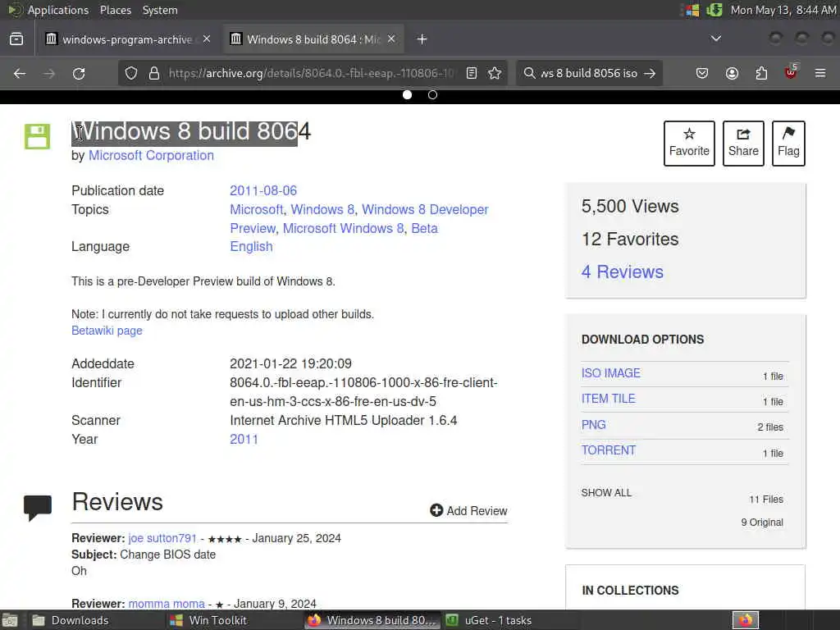Switch to windows-program-archive tab
The width and height of the screenshot is (840, 630).
coord(129,39)
